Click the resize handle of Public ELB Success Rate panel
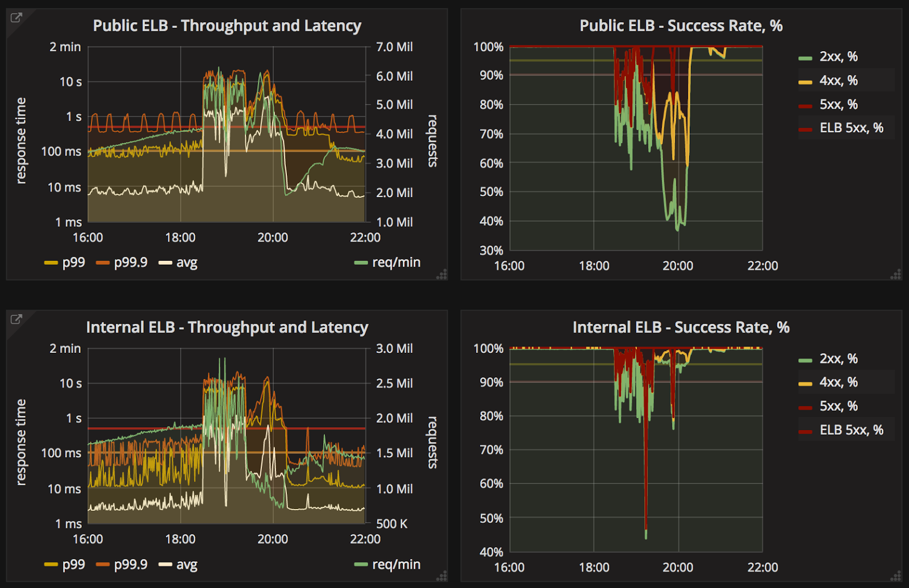909x588 pixels. [x=896, y=274]
